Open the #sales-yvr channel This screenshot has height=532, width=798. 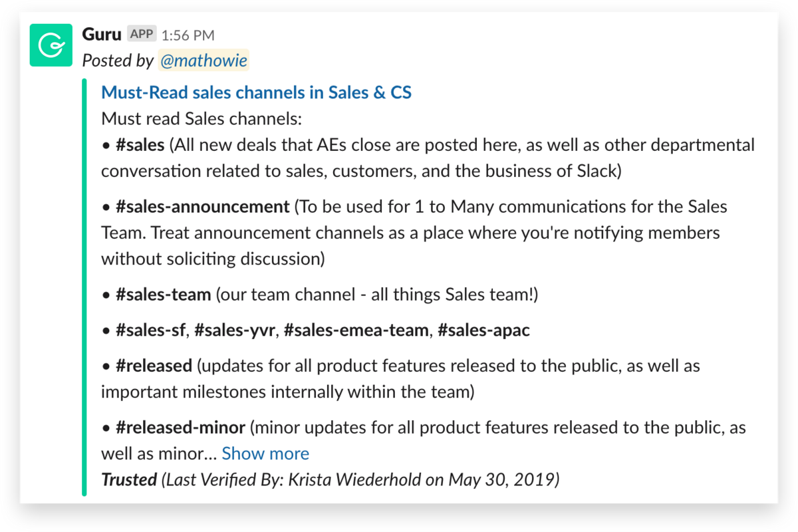[234, 330]
